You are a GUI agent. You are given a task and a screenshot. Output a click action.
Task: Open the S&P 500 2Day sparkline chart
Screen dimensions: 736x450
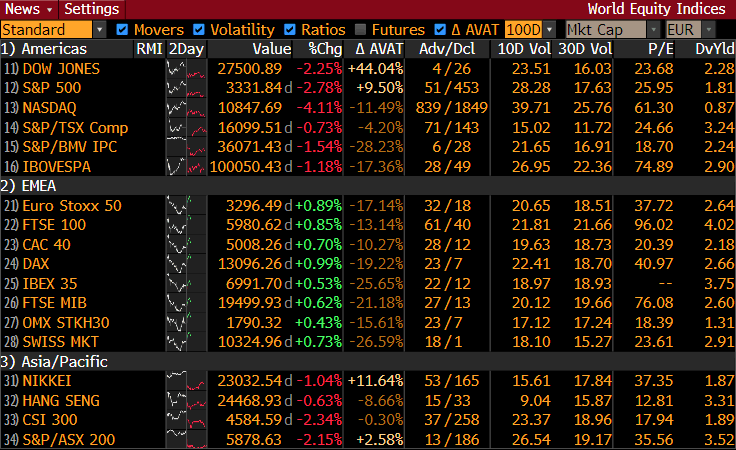tap(186, 88)
